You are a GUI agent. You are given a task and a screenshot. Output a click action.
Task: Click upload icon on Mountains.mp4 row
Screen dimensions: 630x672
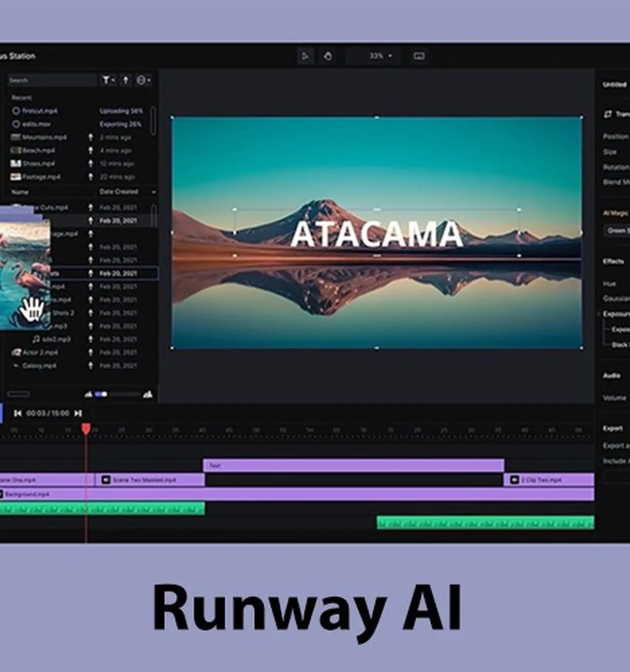pyautogui.click(x=90, y=137)
